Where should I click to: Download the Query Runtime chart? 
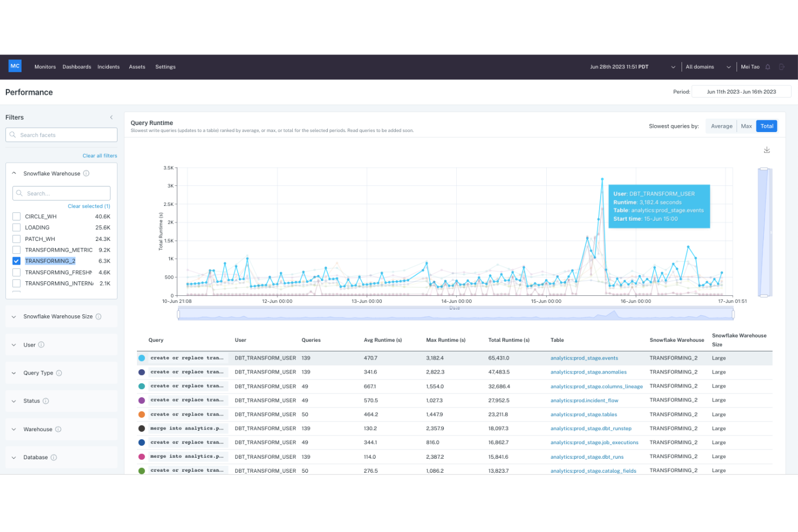tap(767, 150)
